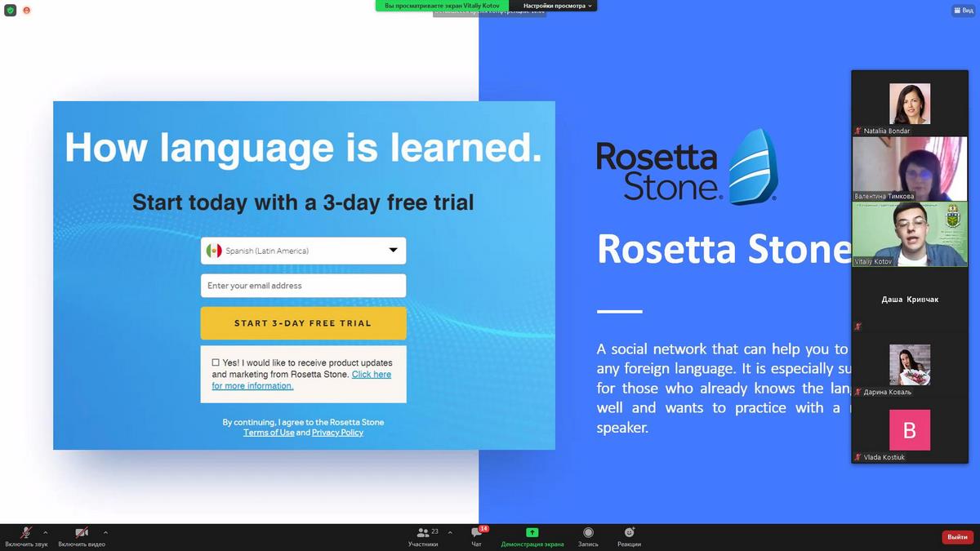This screenshot has width=980, height=551.
Task: Follow the Privacy Policy link
Action: [337, 433]
